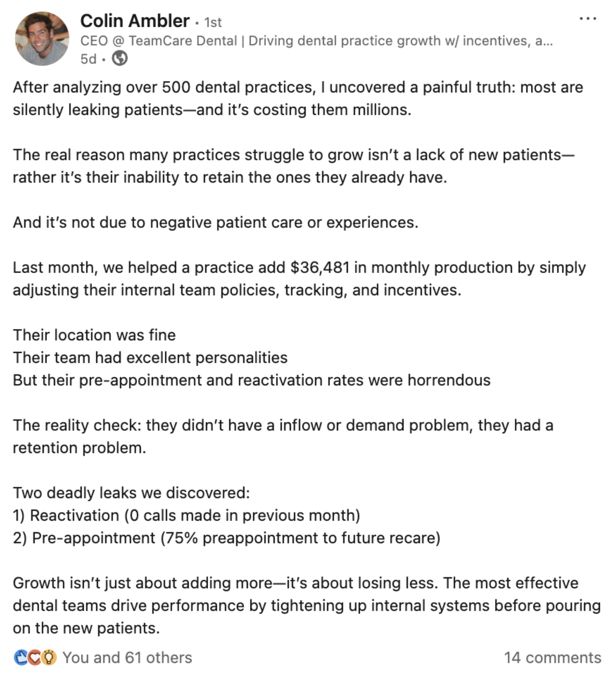Click the "After analyzing over 500 dental practices" sentence
The image size is (616, 674).
(298, 98)
